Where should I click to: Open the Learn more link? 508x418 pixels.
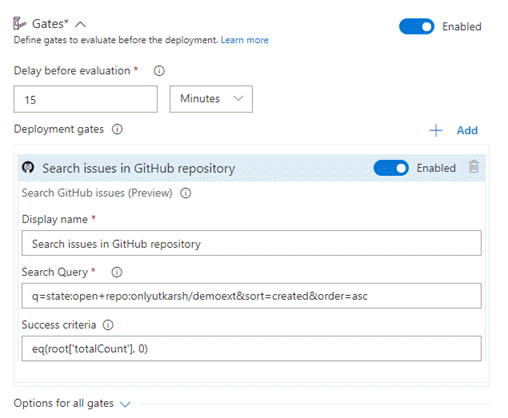click(x=244, y=40)
